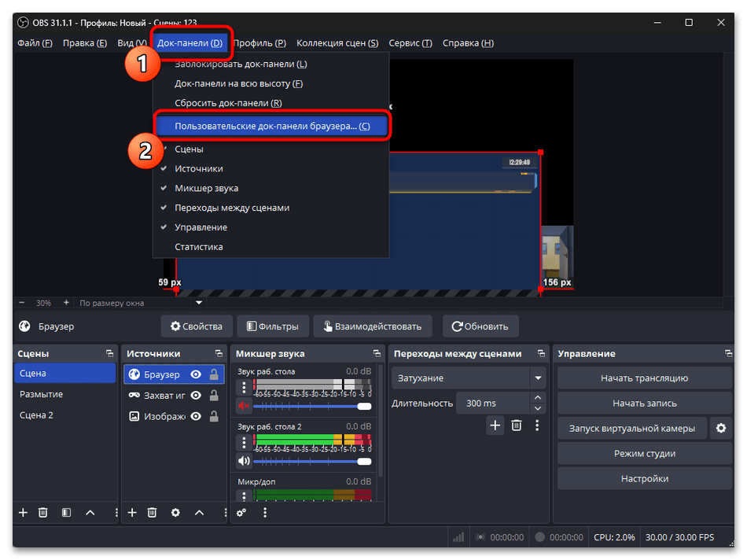Open options dots for Звук раб. стола
Image resolution: width=747 pixels, height=560 pixels.
[244, 387]
